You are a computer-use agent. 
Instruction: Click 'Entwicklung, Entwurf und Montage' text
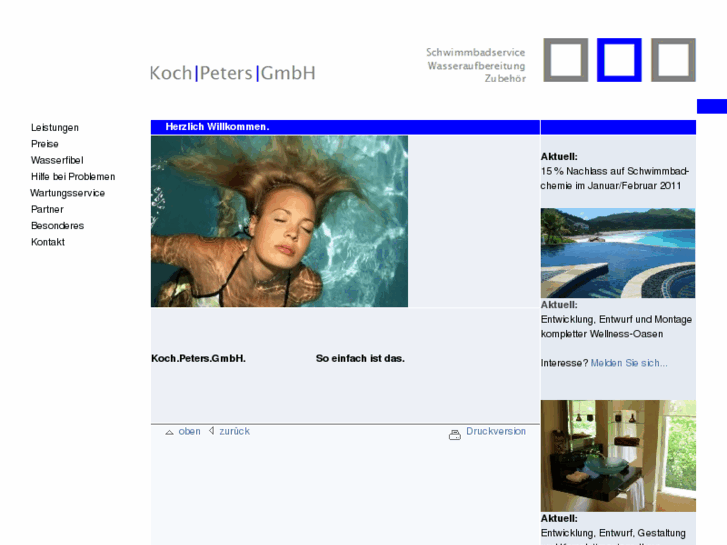(616, 320)
